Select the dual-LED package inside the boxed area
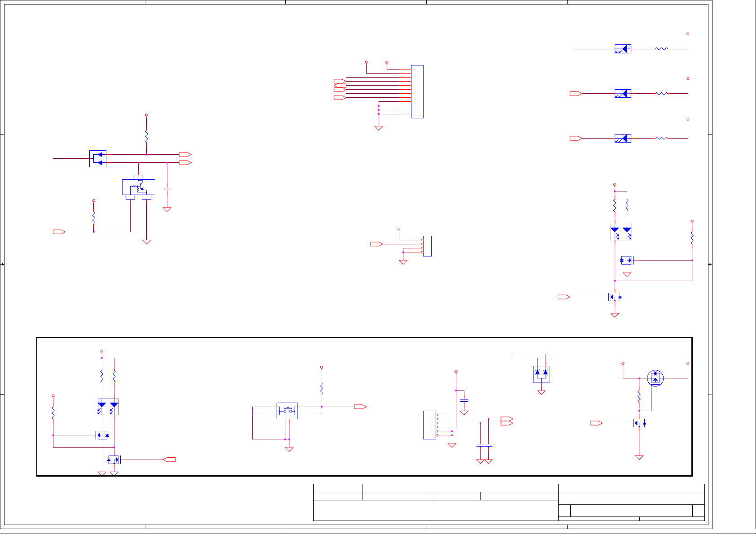 pyautogui.click(x=108, y=407)
